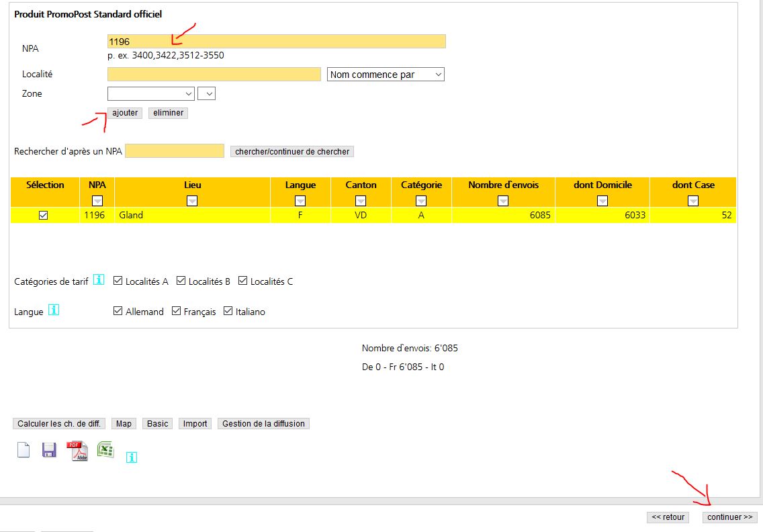Export the list as Adobe PDF
The width and height of the screenshot is (763, 532).
[x=77, y=451]
